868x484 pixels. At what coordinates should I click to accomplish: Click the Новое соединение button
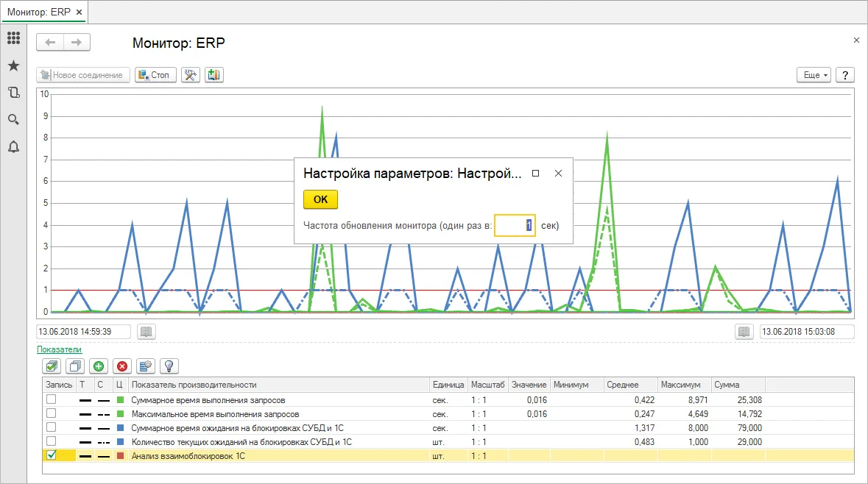[83, 75]
